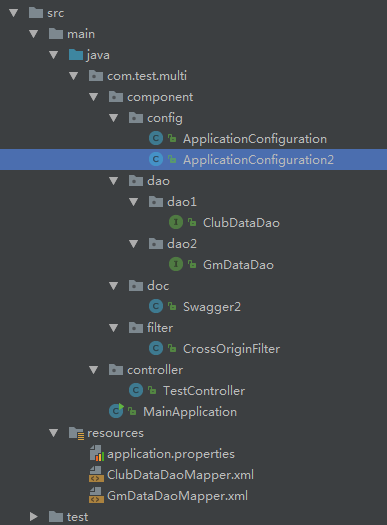Click the Swagger2 class icon
Image resolution: width=387 pixels, height=525 pixels.
[156, 306]
